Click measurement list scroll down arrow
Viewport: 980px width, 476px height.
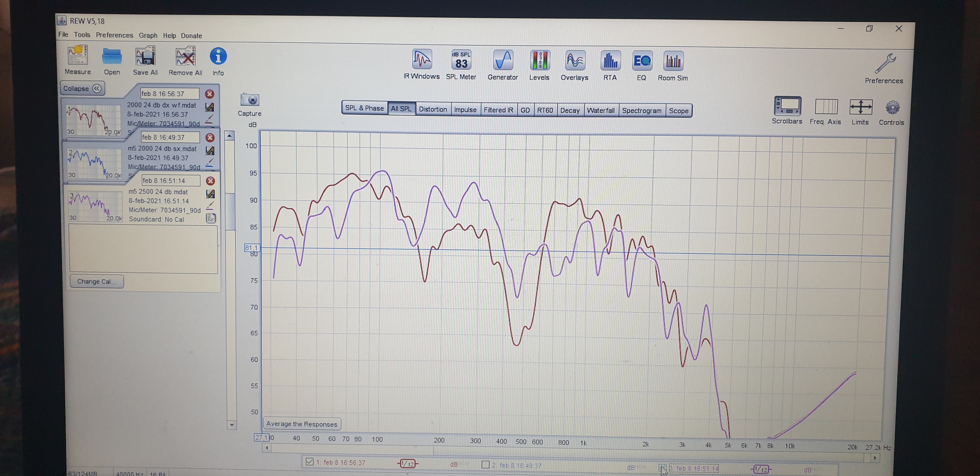(232, 425)
